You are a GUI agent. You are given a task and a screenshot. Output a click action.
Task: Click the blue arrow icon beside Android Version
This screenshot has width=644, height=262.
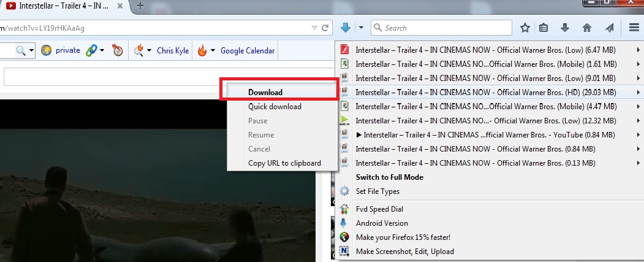click(344, 223)
